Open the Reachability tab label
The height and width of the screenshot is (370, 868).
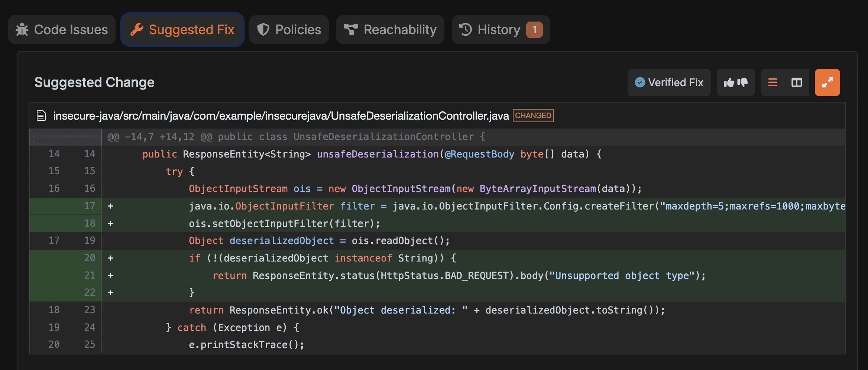[400, 30]
